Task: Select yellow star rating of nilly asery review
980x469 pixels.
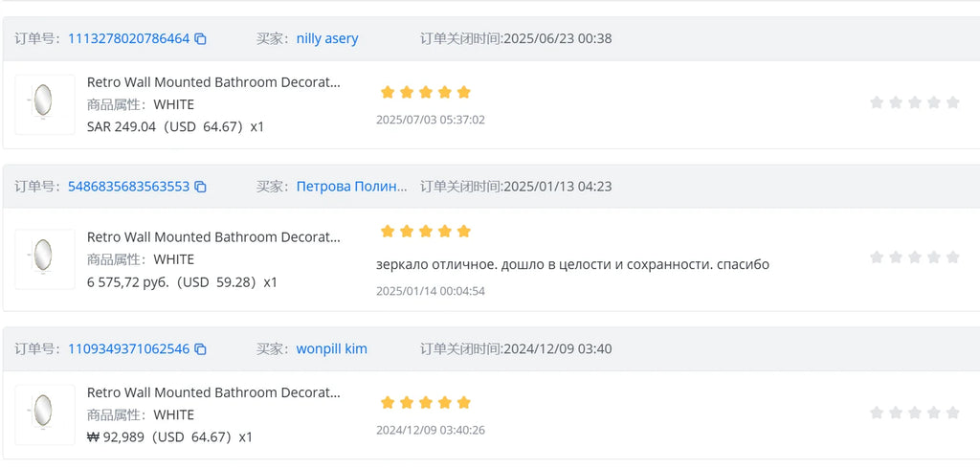Action: point(426,93)
